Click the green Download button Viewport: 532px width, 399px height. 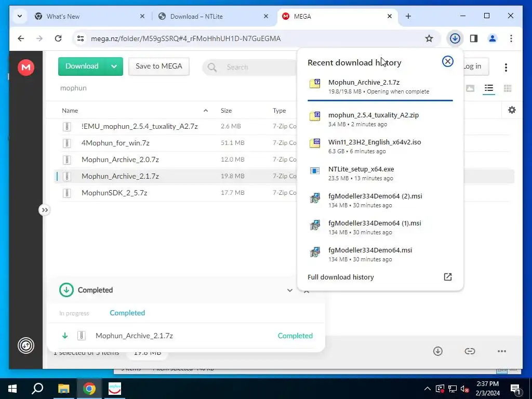[82, 66]
